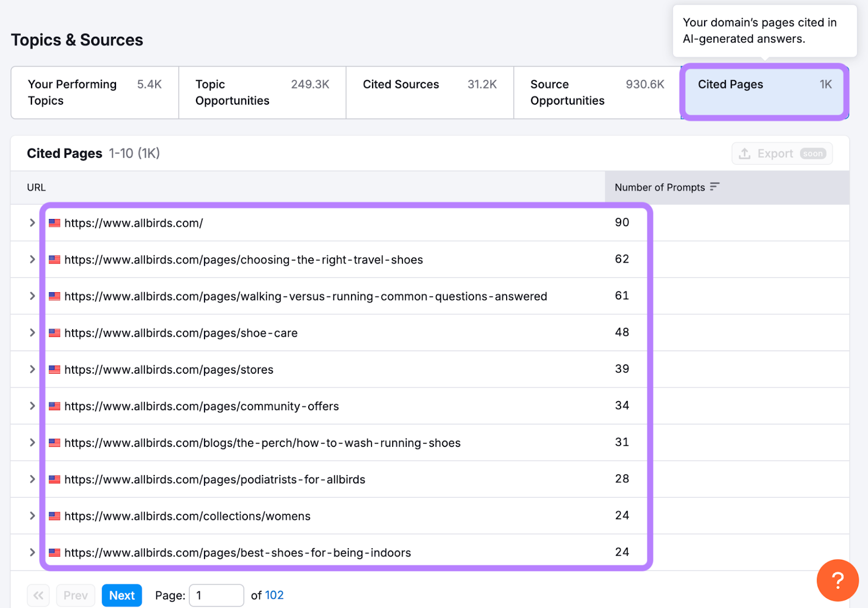This screenshot has width=868, height=608.
Task: Expand the podiatrists-for-allbirds row
Action: [32, 479]
